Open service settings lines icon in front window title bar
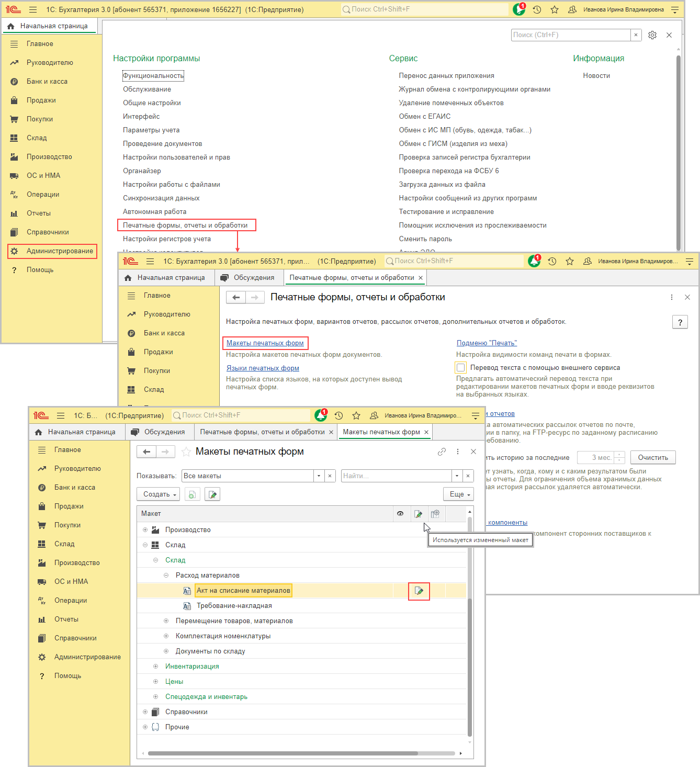This screenshot has width=700, height=767. pos(476,415)
